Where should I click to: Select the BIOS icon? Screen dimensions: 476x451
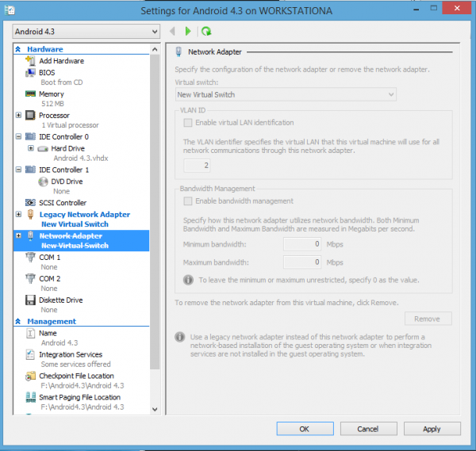pos(30,72)
